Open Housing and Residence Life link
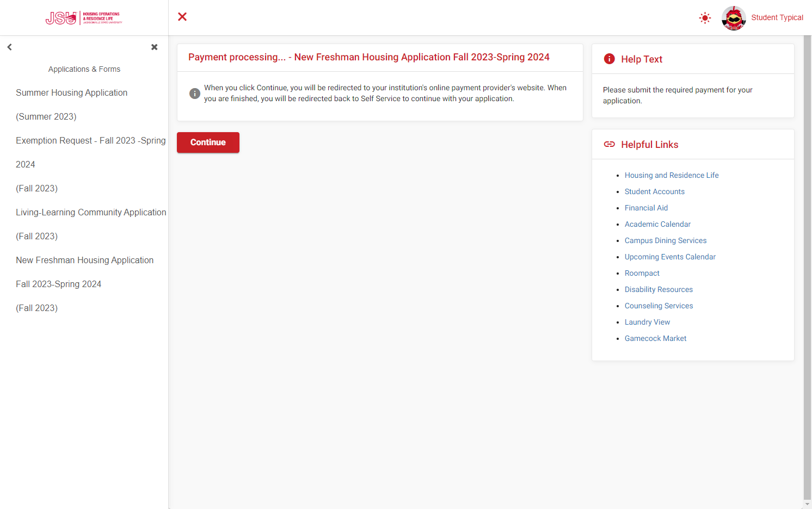The width and height of the screenshot is (812, 509). click(672, 175)
